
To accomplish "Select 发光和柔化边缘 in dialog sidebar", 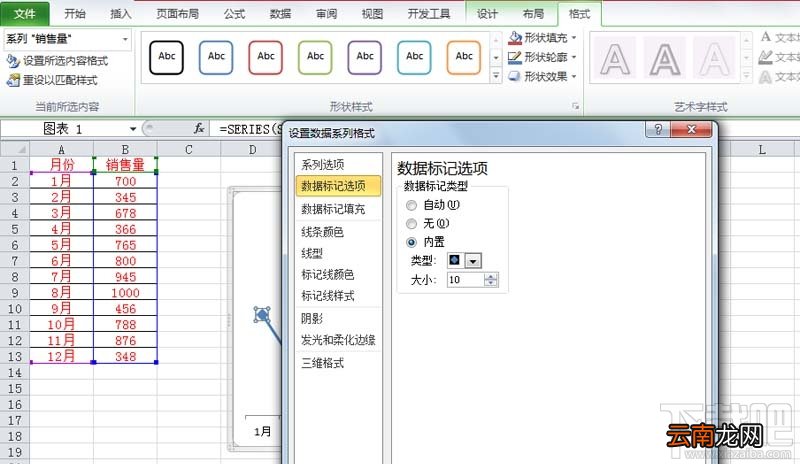I will tap(338, 340).
